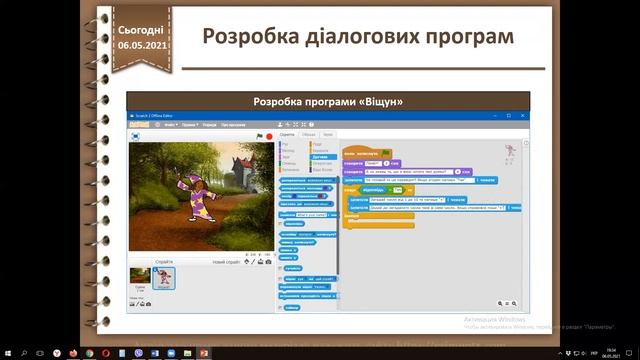Open Правка menu dropdown

click(x=190, y=125)
